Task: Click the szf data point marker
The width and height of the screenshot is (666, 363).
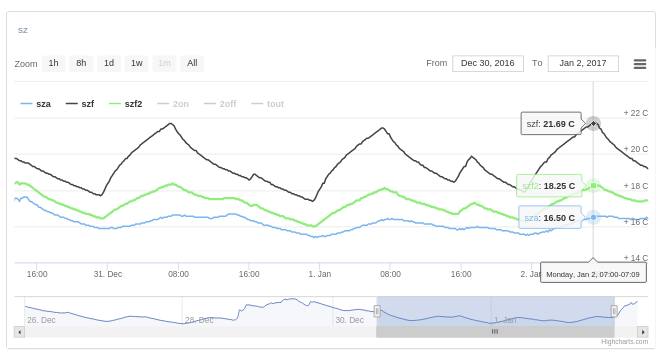Action: (593, 124)
